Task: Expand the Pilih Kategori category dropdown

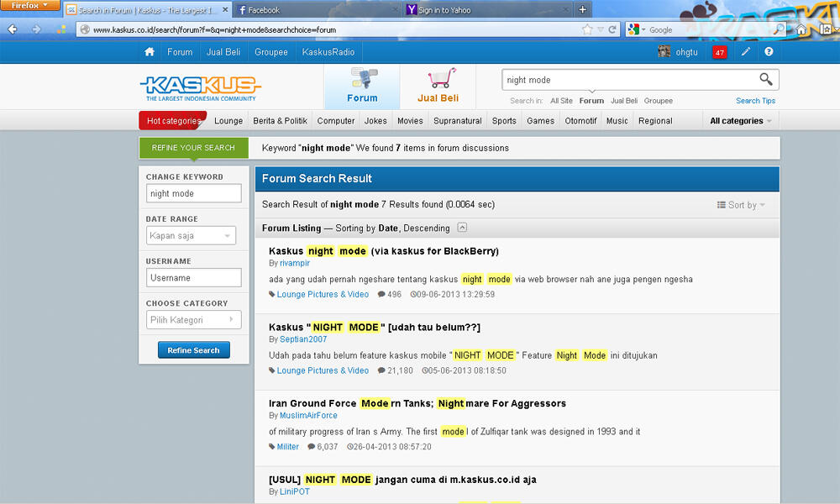Action: (193, 320)
